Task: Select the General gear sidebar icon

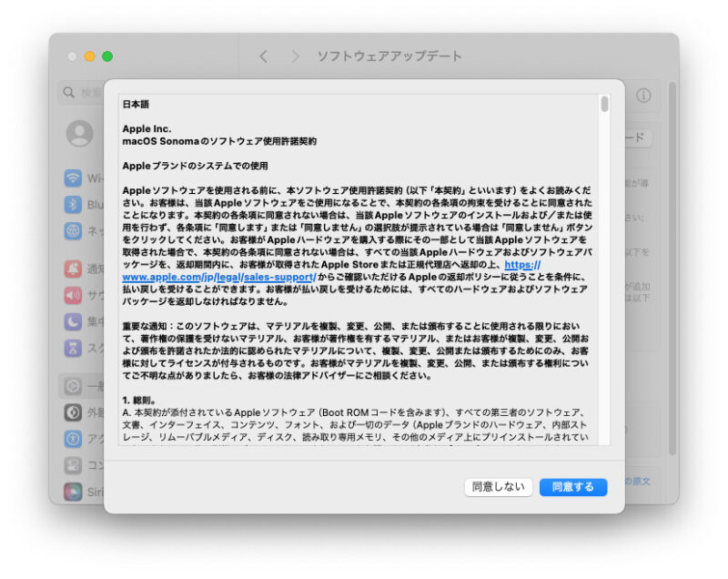Action: [x=73, y=386]
